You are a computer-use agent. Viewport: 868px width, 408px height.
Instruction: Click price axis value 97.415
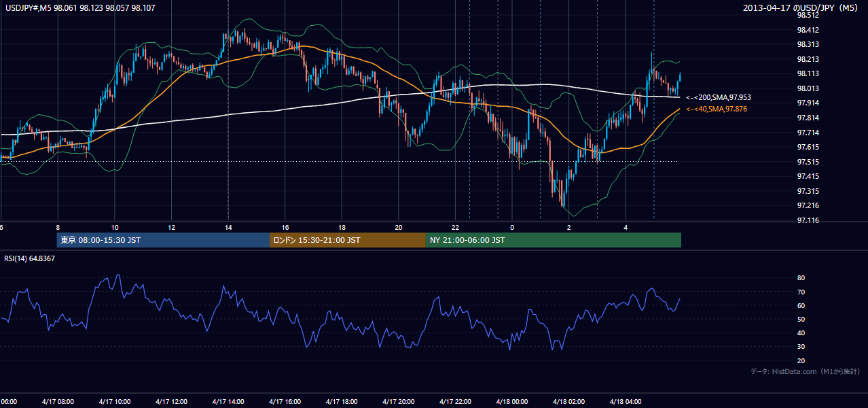pos(808,176)
